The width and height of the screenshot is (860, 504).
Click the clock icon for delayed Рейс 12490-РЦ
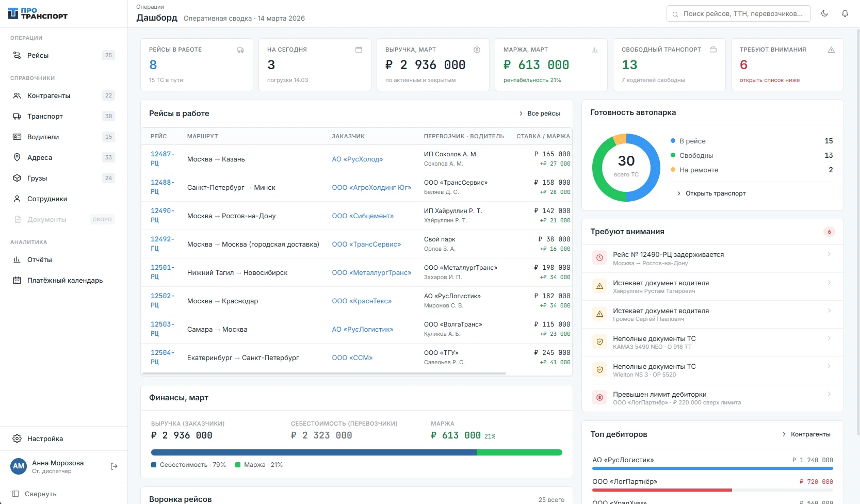(599, 258)
